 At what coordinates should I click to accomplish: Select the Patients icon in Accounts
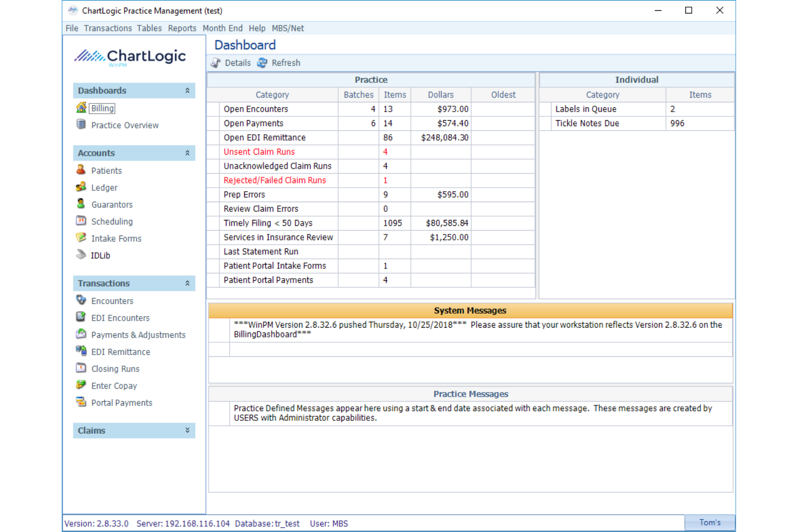[81, 170]
